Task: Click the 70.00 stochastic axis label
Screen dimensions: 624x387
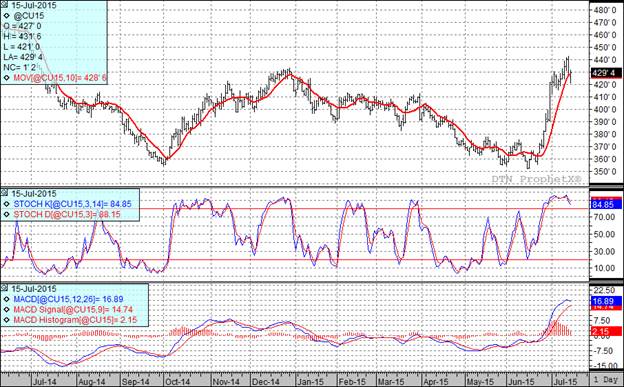Action: point(605,217)
